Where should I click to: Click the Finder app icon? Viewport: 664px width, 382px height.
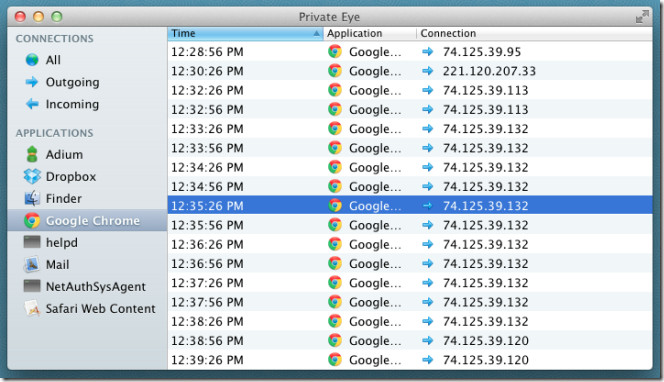tap(32, 198)
